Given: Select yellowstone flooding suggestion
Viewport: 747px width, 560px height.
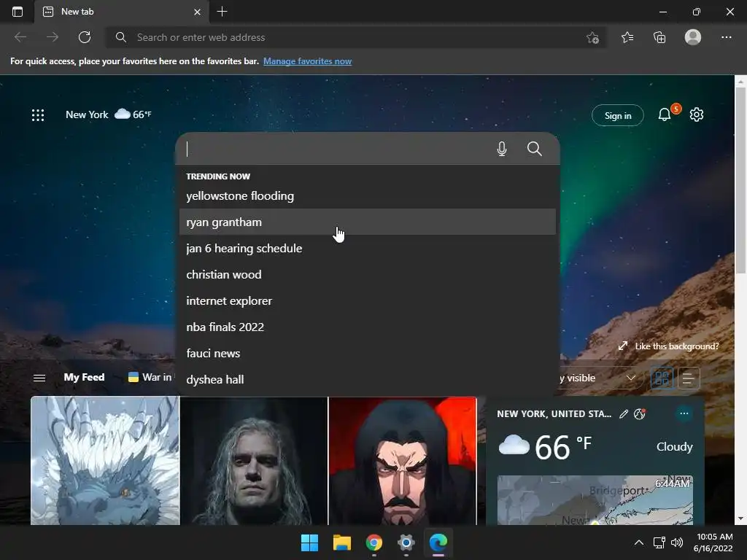Looking at the screenshot, I should coord(368,195).
